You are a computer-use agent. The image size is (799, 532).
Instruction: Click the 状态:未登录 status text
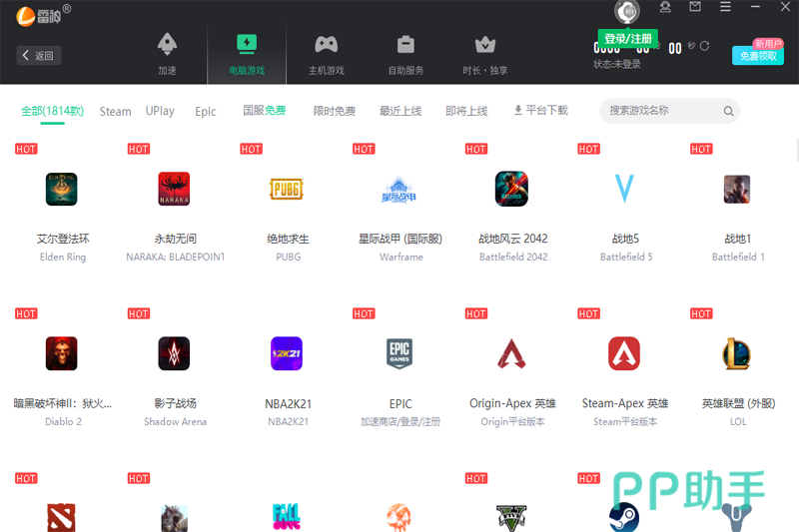(x=617, y=64)
